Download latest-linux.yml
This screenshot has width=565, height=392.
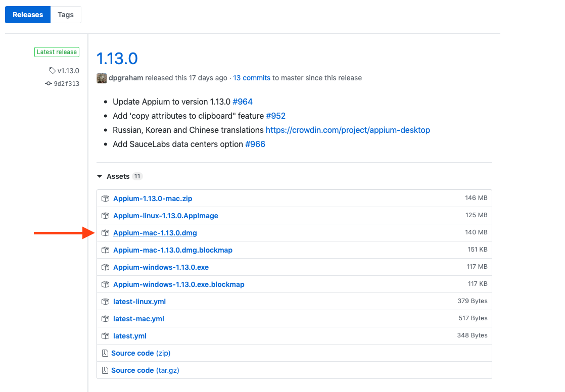click(x=139, y=302)
